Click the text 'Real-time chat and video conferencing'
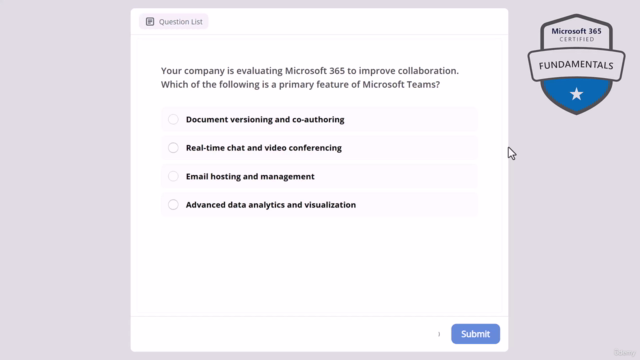The height and width of the screenshot is (360, 640). pos(264,148)
